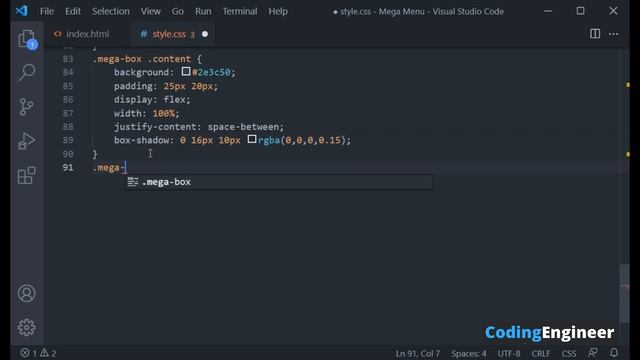This screenshot has height=360, width=640.
Task: Select language mode CSS
Action: click(569, 353)
